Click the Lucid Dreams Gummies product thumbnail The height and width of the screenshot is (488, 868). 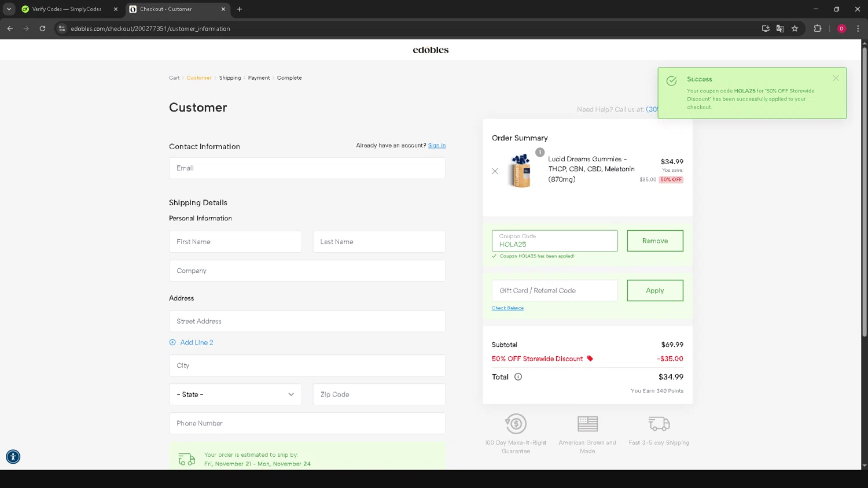tap(520, 171)
